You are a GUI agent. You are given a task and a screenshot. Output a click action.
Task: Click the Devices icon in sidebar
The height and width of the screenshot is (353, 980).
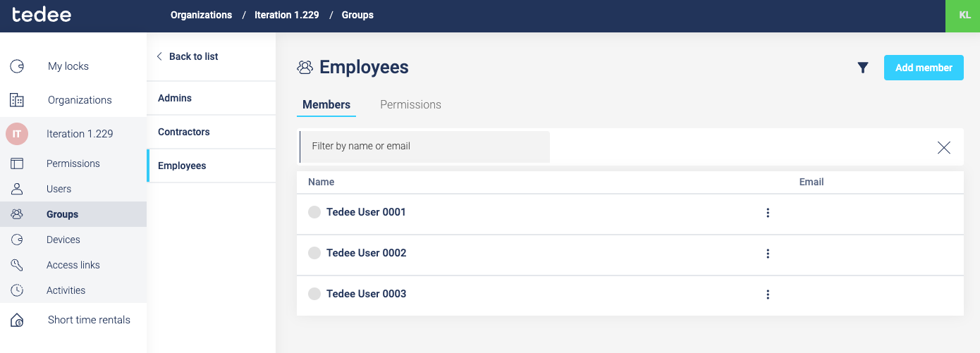(17, 240)
